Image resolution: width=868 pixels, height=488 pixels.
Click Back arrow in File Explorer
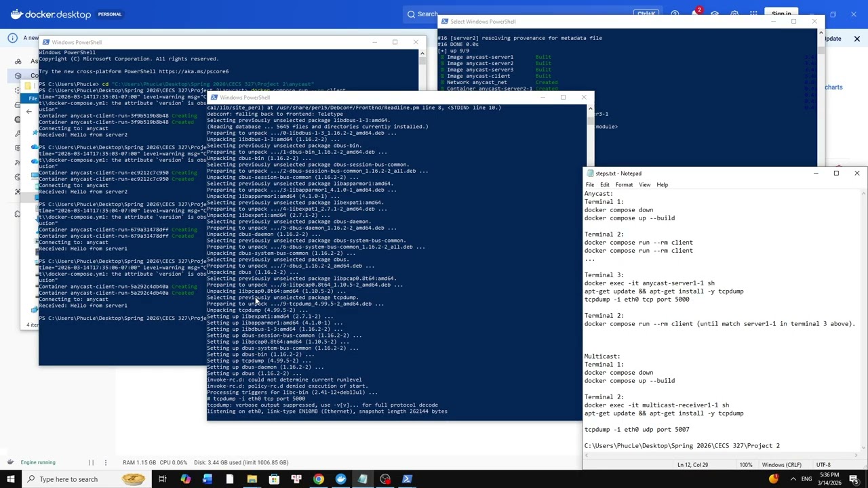(x=29, y=111)
